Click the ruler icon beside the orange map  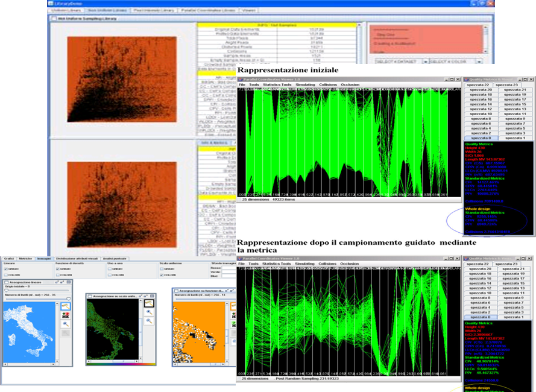click(x=233, y=306)
